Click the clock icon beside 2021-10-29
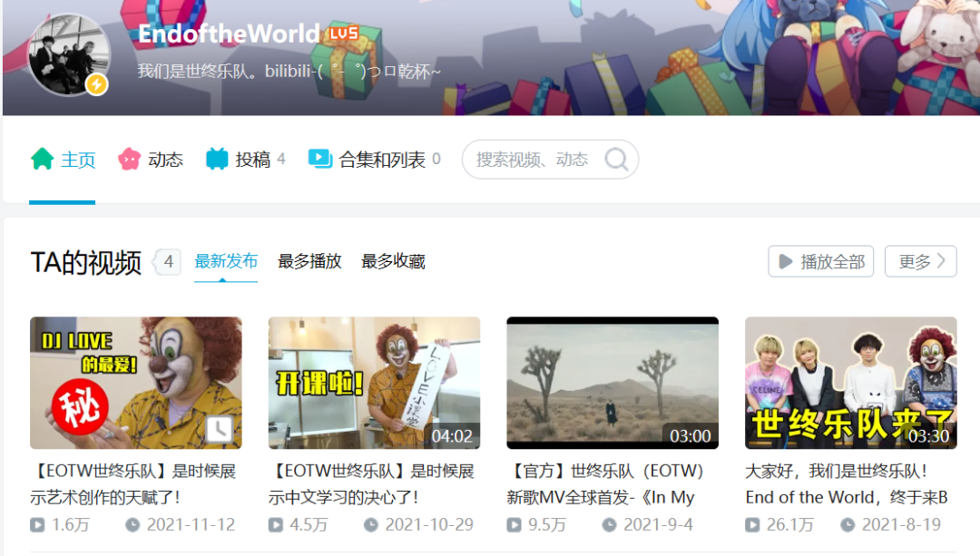The image size is (980, 556). point(371,525)
